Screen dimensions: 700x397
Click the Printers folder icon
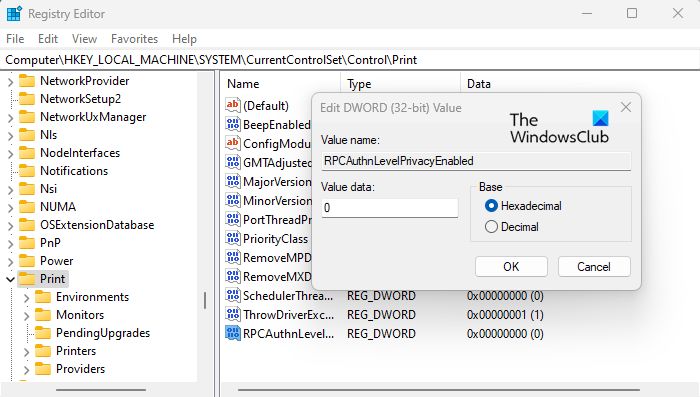pyautogui.click(x=43, y=351)
